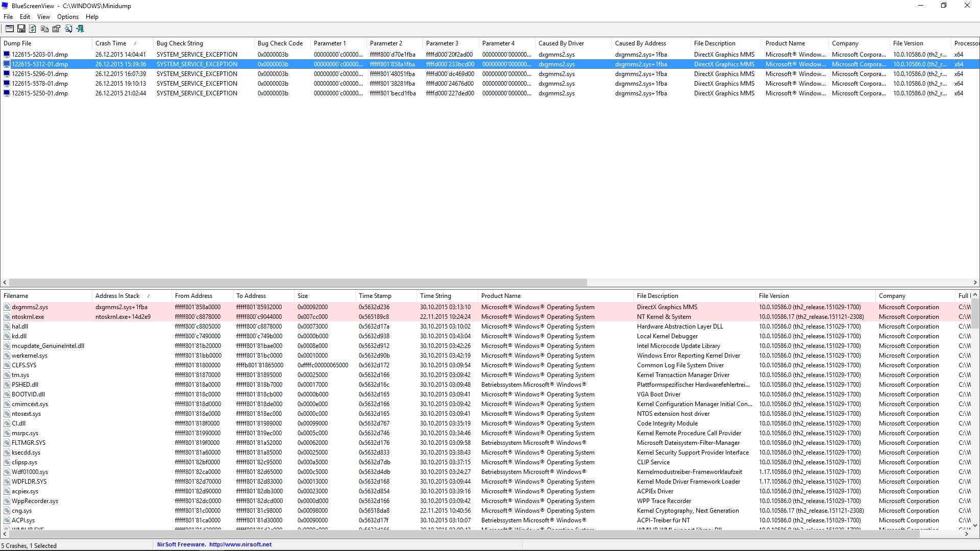Image resolution: width=980 pixels, height=551 pixels.
Task: Select the 122615-5203-01.dmp dump entry
Action: [40, 55]
